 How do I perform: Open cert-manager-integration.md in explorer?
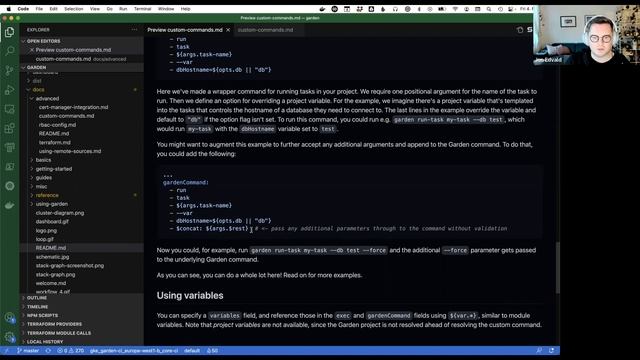click(73, 107)
